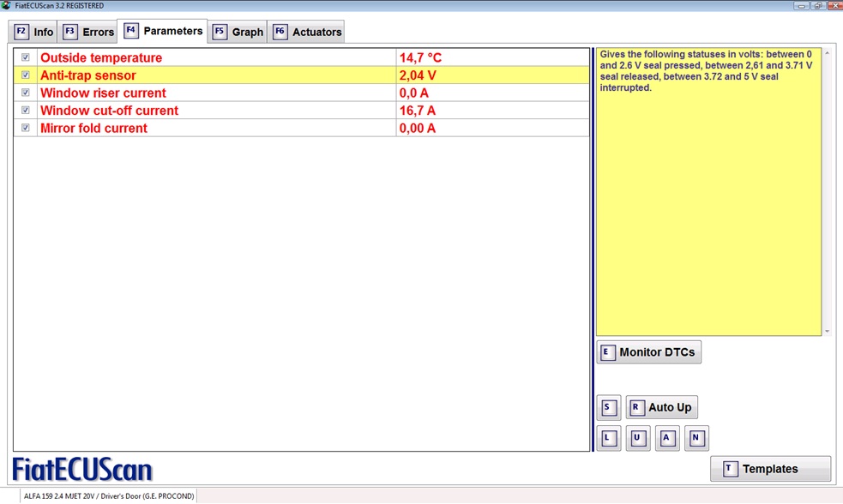The image size is (843, 504).
Task: Toggle the Anti-trap sensor checkbox
Action: (26, 75)
